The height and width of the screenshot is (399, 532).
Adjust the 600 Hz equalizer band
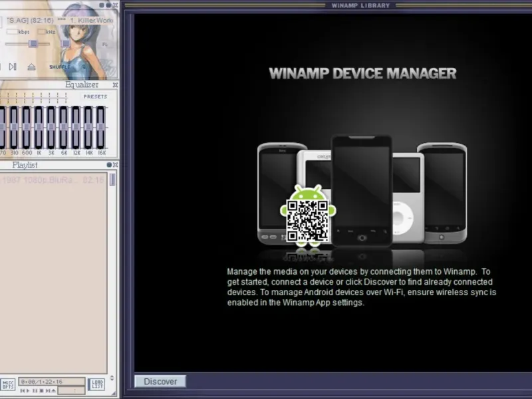tap(27, 127)
